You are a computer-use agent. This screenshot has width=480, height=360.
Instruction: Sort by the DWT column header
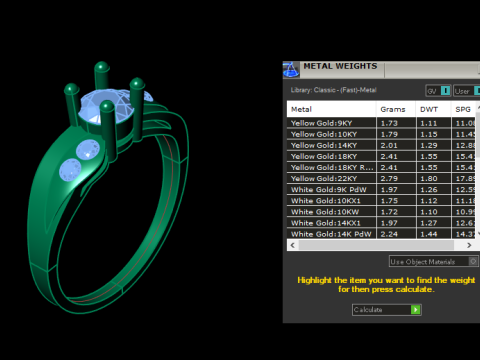tap(433, 109)
